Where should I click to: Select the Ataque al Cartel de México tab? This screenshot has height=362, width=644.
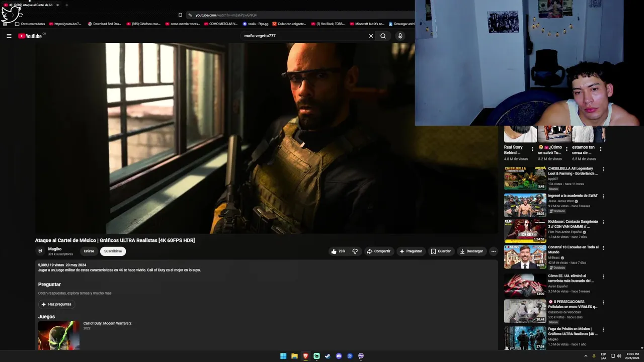[31, 5]
